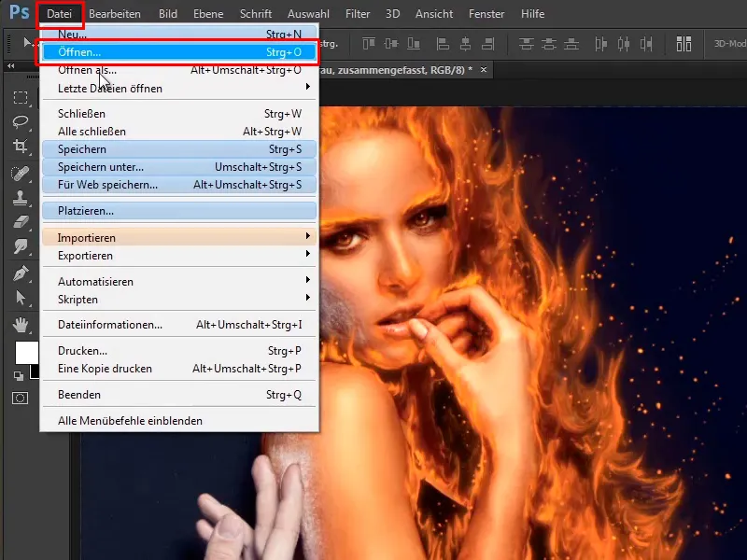Choose Schließen menu entry
The width and height of the screenshot is (747, 560).
click(179, 114)
